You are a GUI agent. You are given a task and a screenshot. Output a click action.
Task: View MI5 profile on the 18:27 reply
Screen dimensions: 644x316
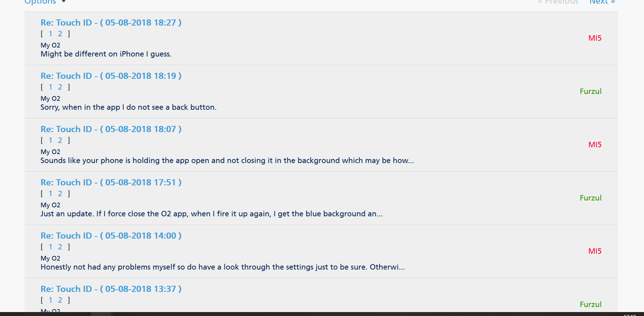point(595,38)
